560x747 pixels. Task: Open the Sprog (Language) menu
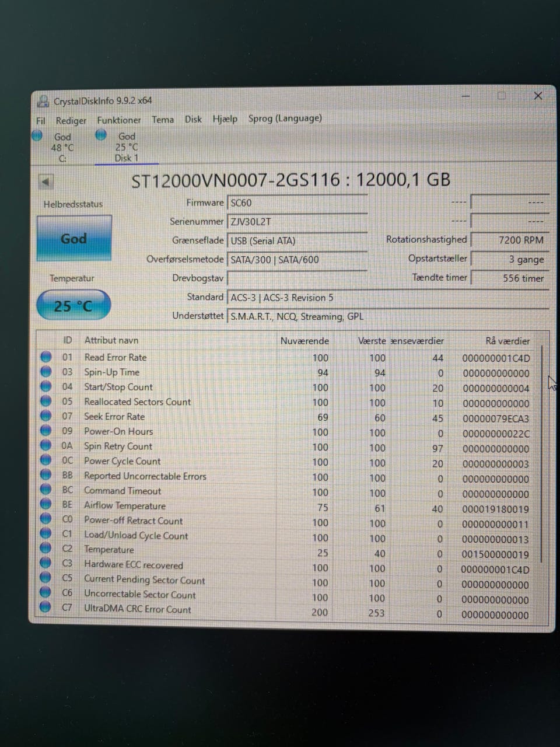click(285, 118)
